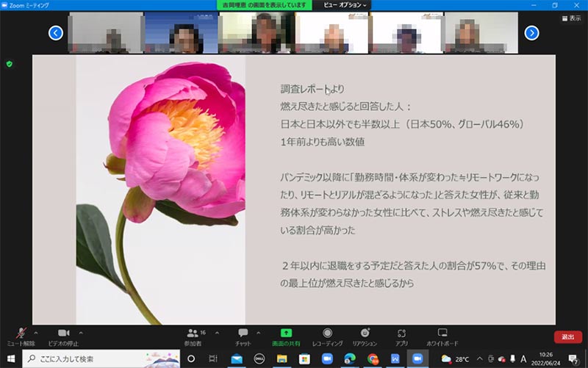Show previous participants with left arrow
The width and height of the screenshot is (588, 368).
[56, 33]
